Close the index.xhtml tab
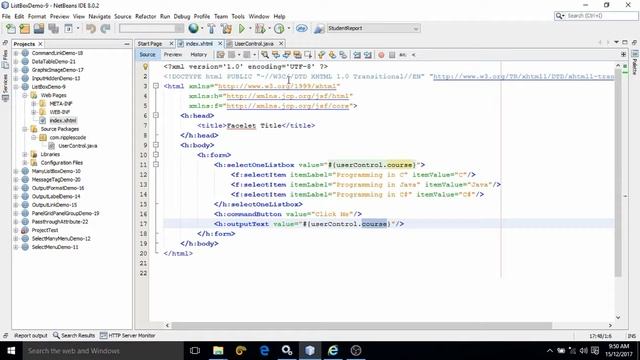This screenshot has height=360, width=640. (x=220, y=44)
